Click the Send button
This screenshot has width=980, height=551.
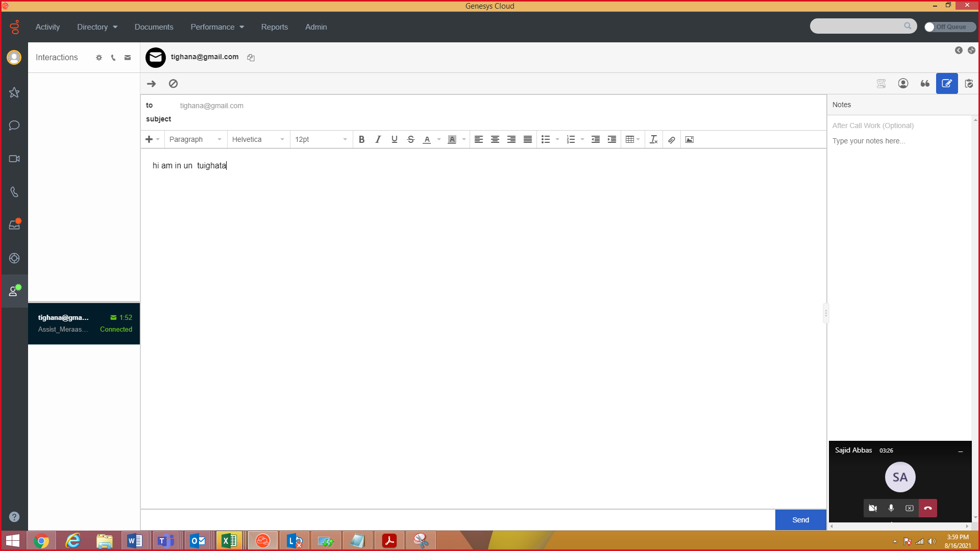click(x=800, y=520)
